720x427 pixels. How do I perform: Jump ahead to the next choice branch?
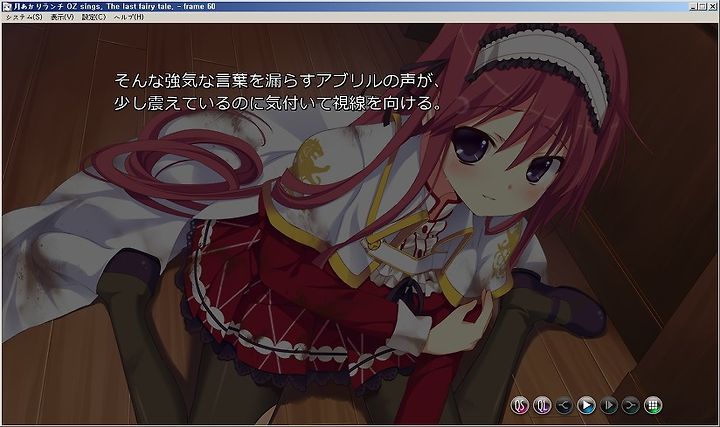630,405
